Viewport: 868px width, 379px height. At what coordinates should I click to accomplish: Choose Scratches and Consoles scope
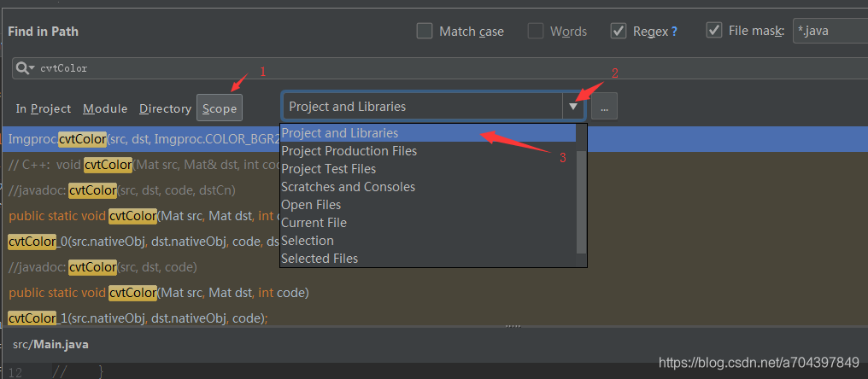coord(428,187)
